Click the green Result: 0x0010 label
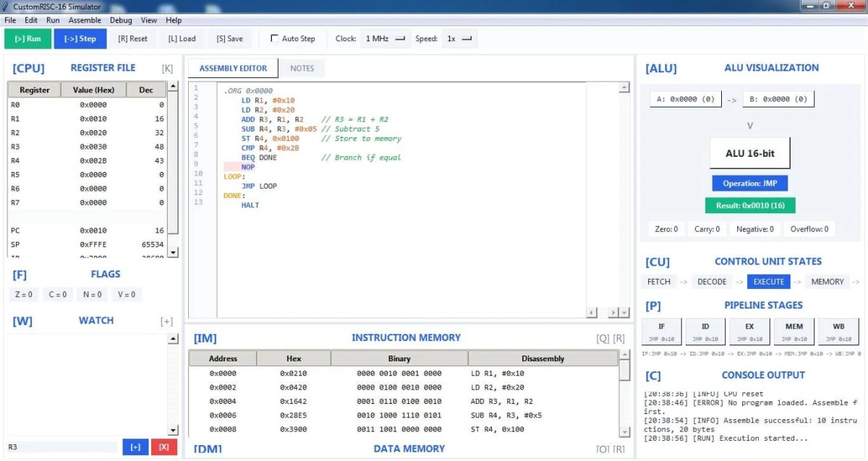This screenshot has height=461, width=868. point(750,206)
